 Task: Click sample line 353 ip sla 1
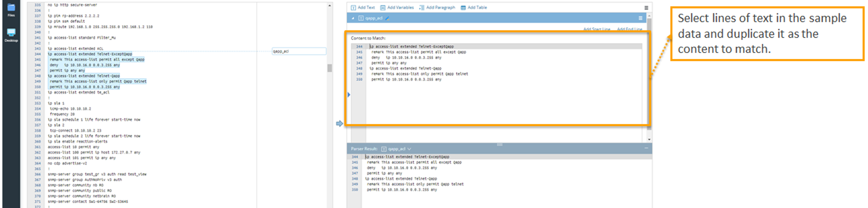56,103
